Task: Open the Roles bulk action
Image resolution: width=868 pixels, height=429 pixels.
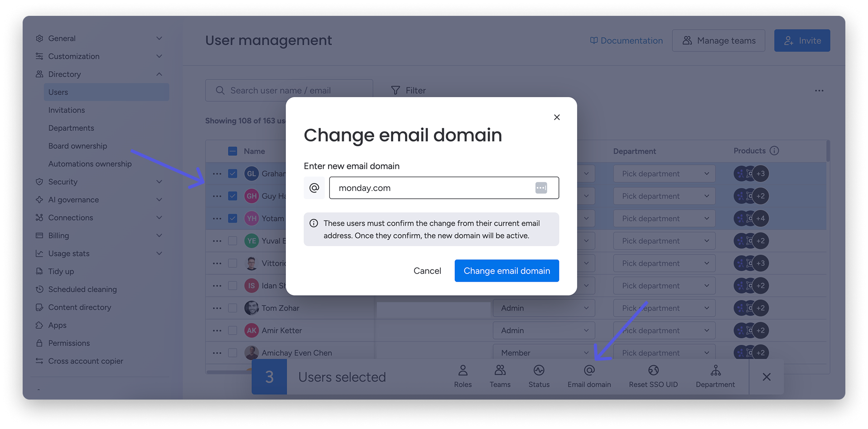Action: [x=463, y=376]
